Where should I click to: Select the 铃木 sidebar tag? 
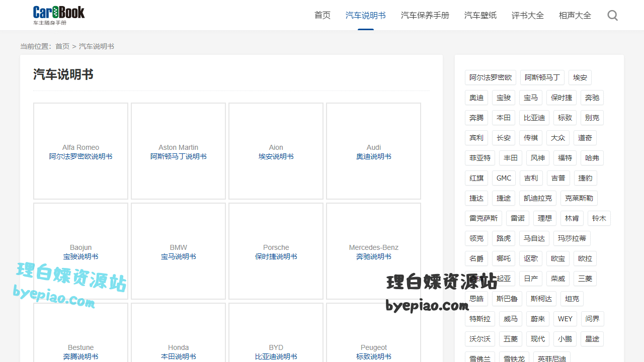[x=599, y=218]
